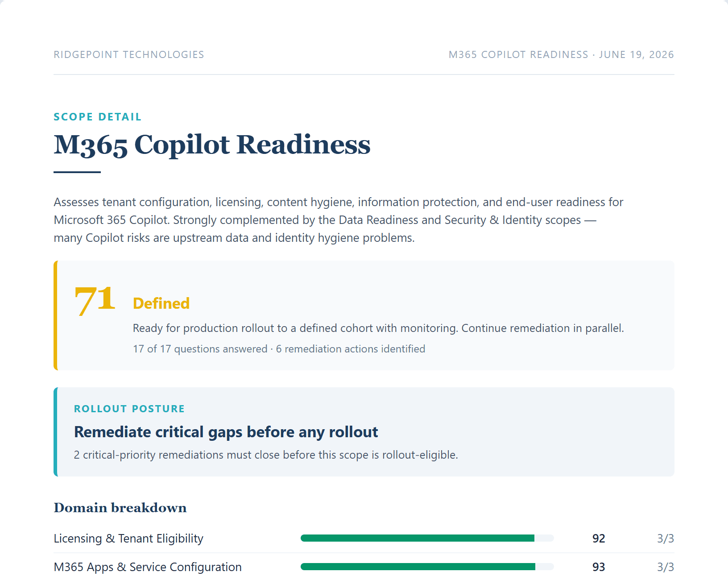Viewport: 728px width, 580px height.
Task: Click the M365 Apps & Service Configuration progress bar
Action: 427,567
